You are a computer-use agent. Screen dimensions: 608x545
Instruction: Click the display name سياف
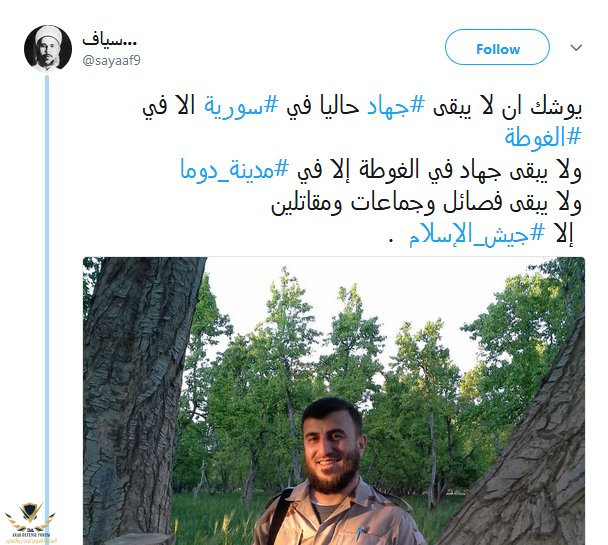(x=109, y=40)
